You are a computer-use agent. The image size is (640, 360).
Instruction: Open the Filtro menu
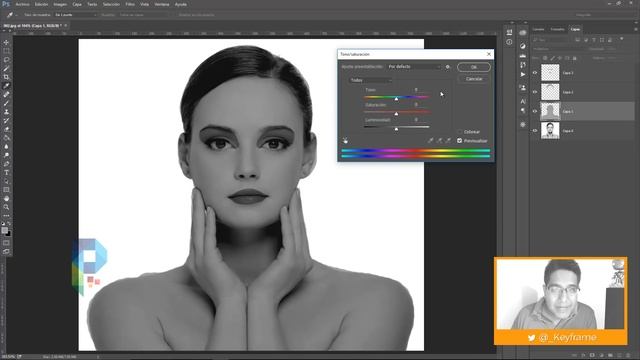click(130, 4)
